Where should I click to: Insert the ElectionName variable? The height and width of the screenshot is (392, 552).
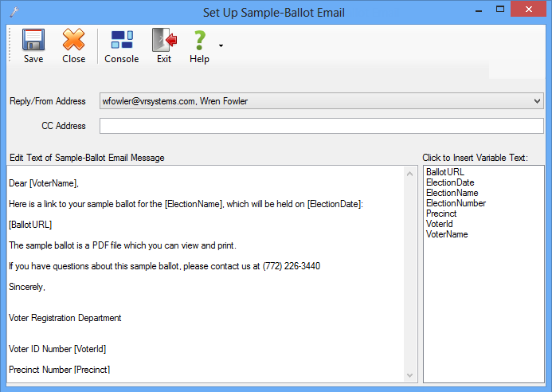pyautogui.click(x=452, y=193)
